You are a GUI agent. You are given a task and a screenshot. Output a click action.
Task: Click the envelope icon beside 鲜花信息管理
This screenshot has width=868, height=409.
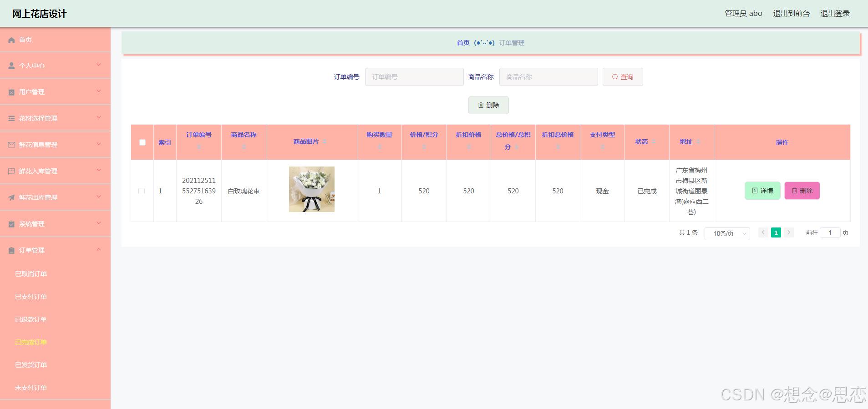[x=12, y=145]
